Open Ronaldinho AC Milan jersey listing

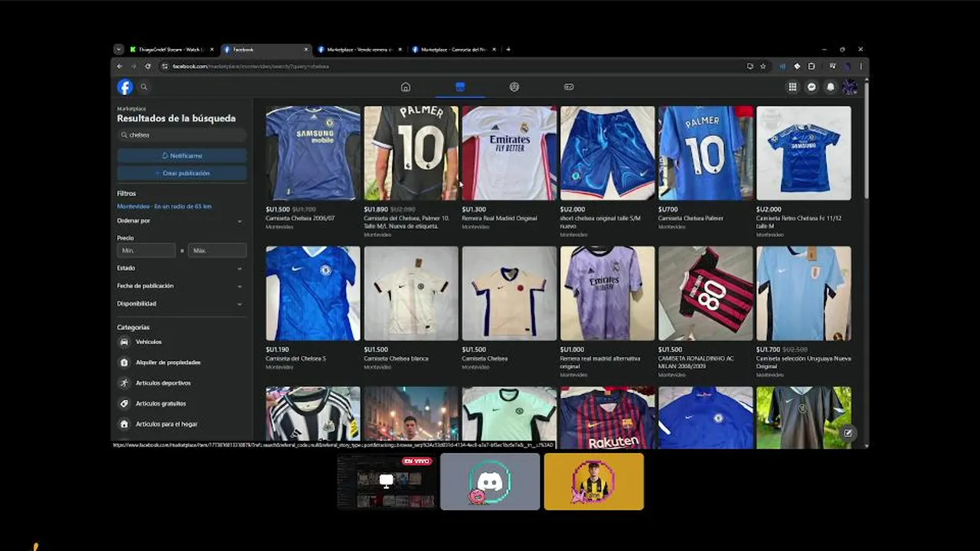pyautogui.click(x=706, y=293)
